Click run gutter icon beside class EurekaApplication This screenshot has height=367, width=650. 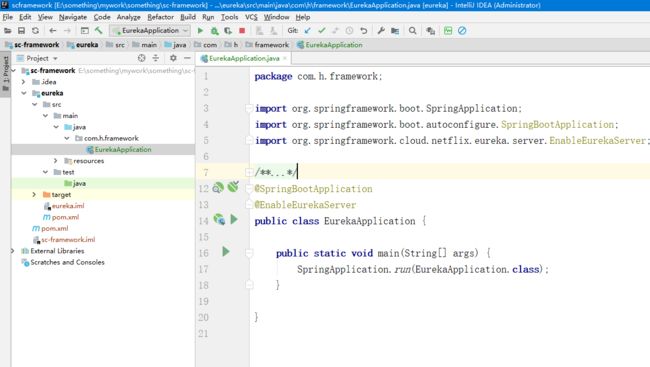point(234,219)
